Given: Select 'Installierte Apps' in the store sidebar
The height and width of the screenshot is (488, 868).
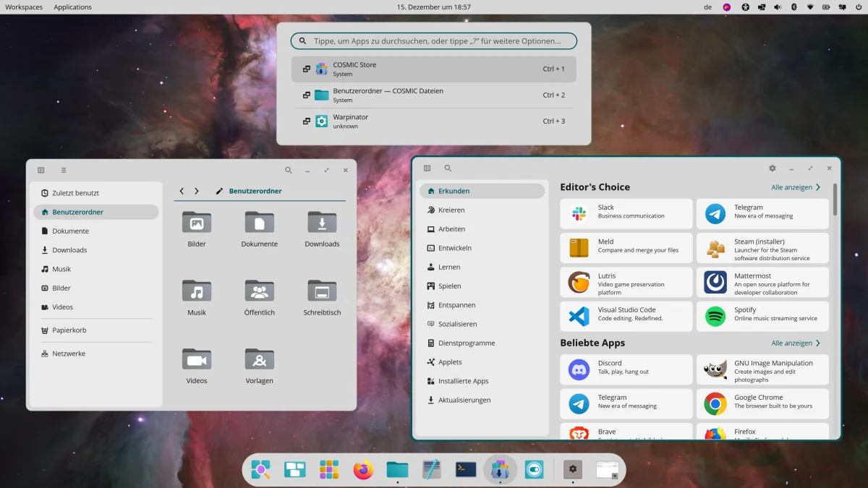Looking at the screenshot, I should tap(463, 381).
